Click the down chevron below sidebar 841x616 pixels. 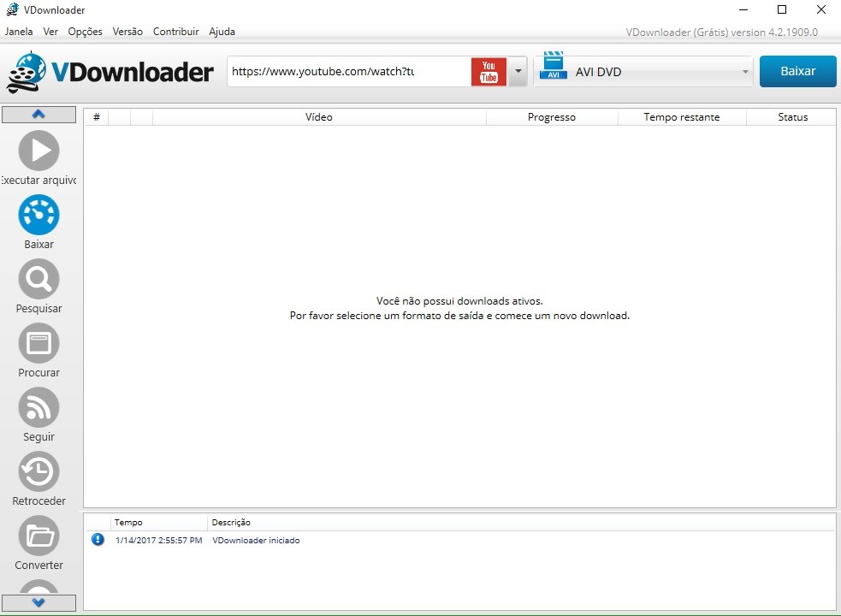pyautogui.click(x=38, y=602)
